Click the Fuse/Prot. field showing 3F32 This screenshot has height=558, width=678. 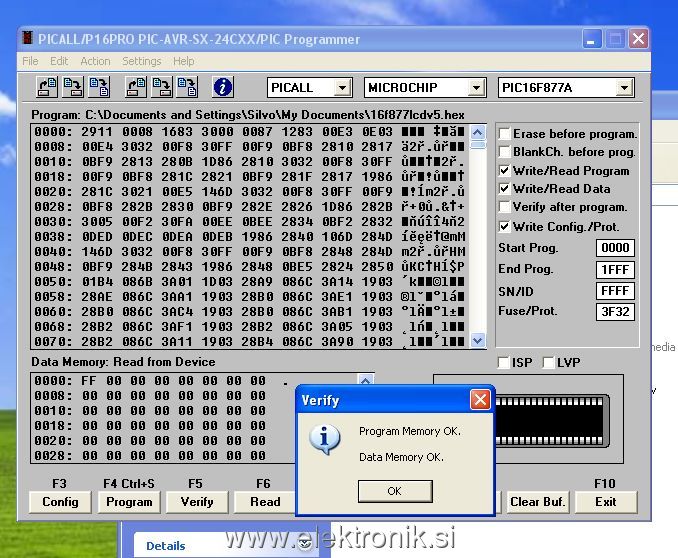click(x=615, y=311)
